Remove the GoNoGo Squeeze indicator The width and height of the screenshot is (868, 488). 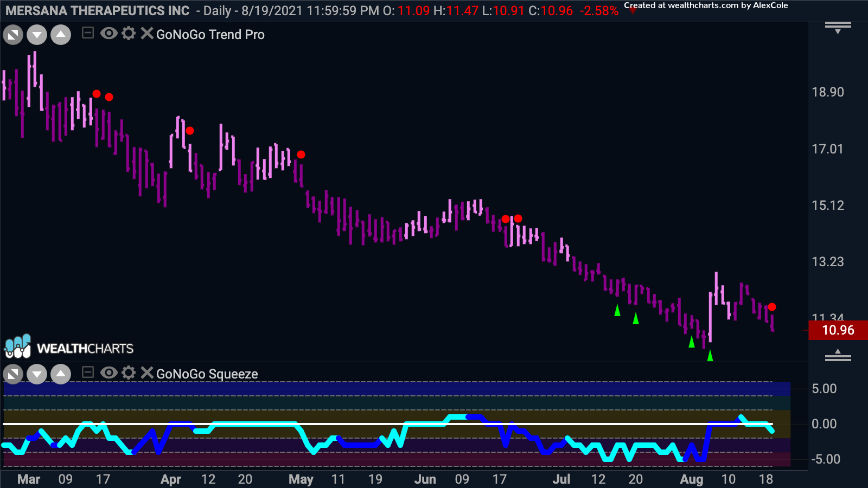(x=147, y=373)
